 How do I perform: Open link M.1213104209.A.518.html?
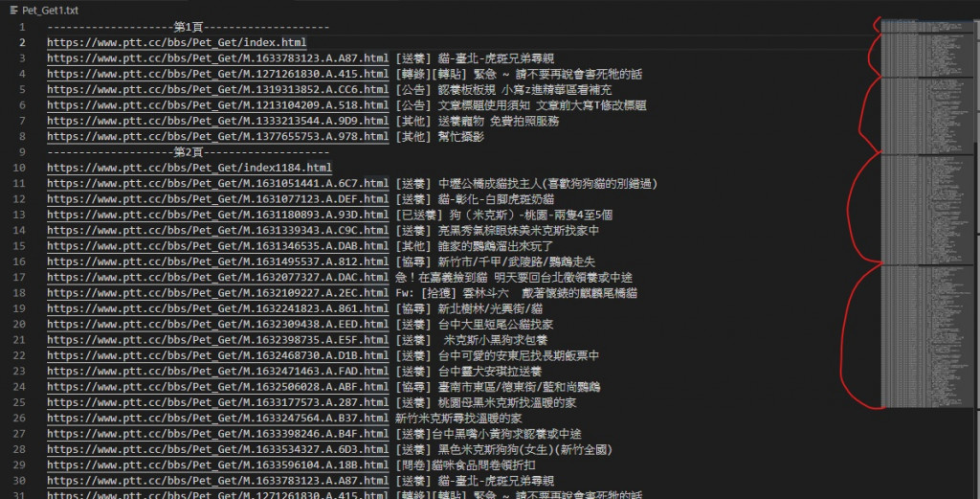pos(217,105)
